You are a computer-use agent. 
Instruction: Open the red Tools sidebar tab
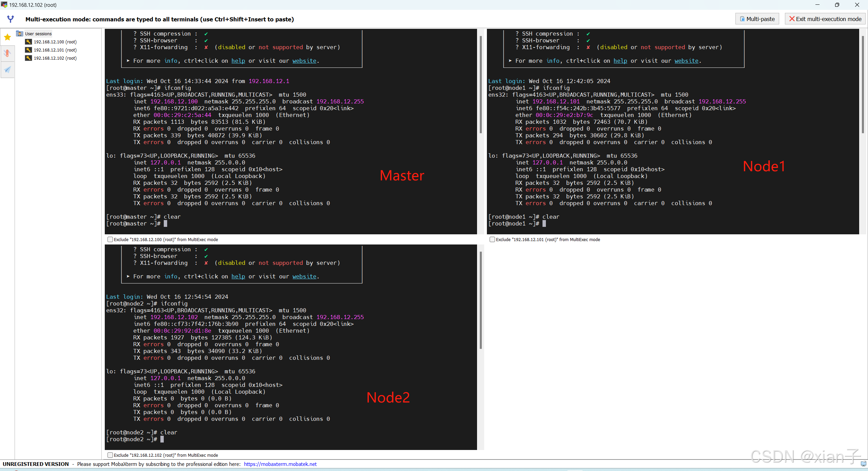(x=7, y=53)
